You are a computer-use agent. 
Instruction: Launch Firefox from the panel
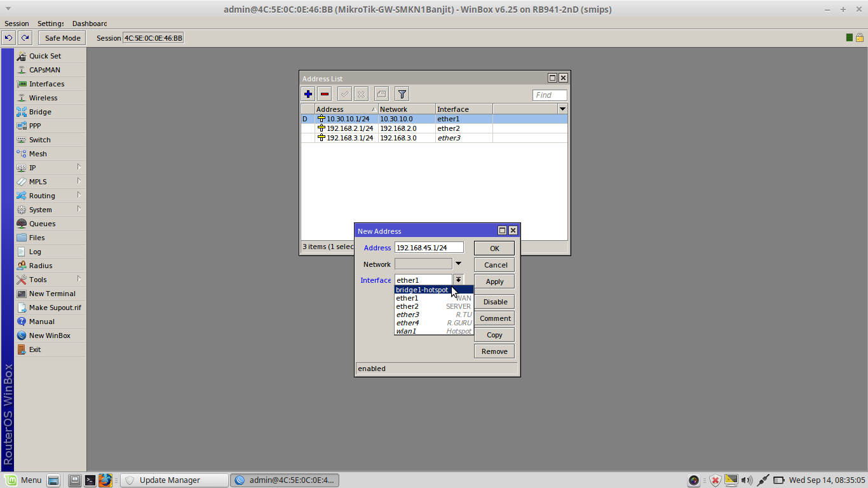tap(105, 480)
